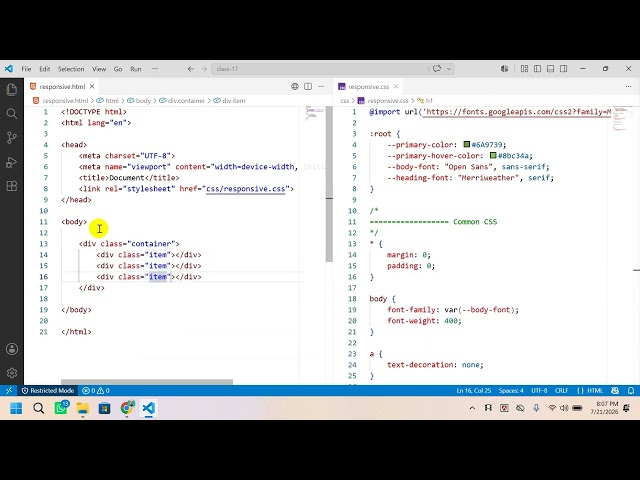Click the responsive.css breadcrumb

point(387,100)
